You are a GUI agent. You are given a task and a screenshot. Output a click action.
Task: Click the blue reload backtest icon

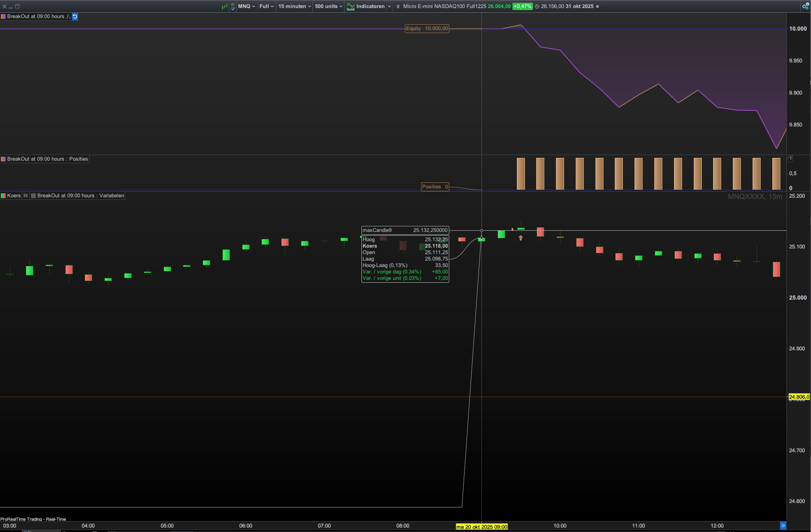coord(75,17)
